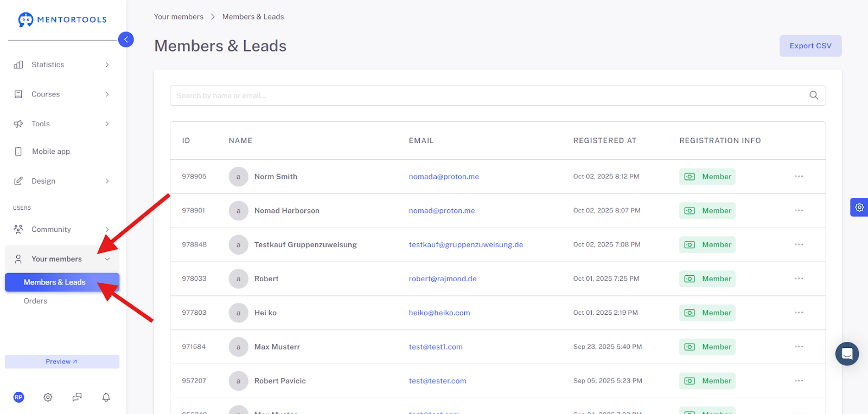
Task: Open the row actions menu for robert@rajmond.de
Action: click(799, 279)
